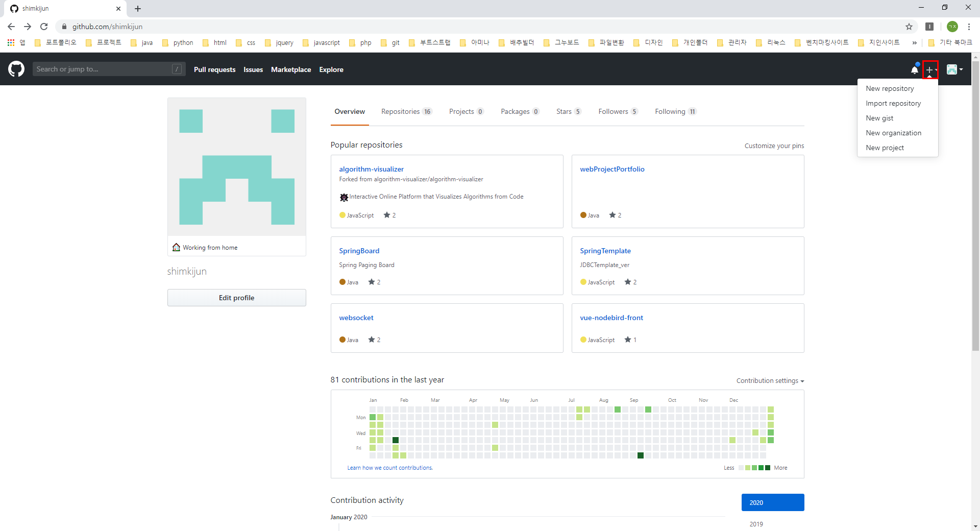Choose New gist menu item
Image resolution: width=980 pixels, height=531 pixels.
[x=879, y=118]
